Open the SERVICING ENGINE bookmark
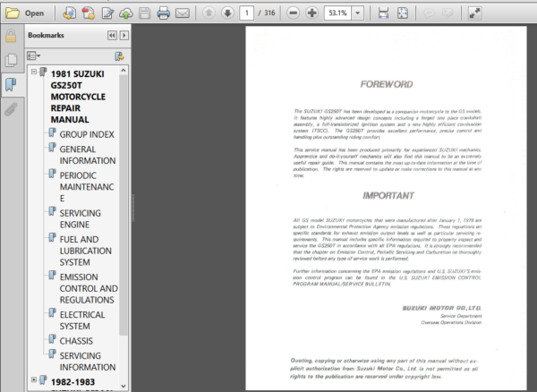 click(81, 218)
